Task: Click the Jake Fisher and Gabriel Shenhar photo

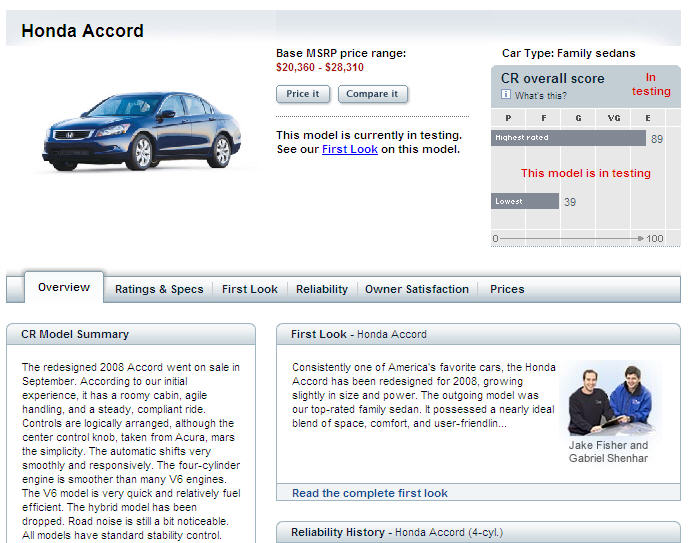Action: (609, 398)
